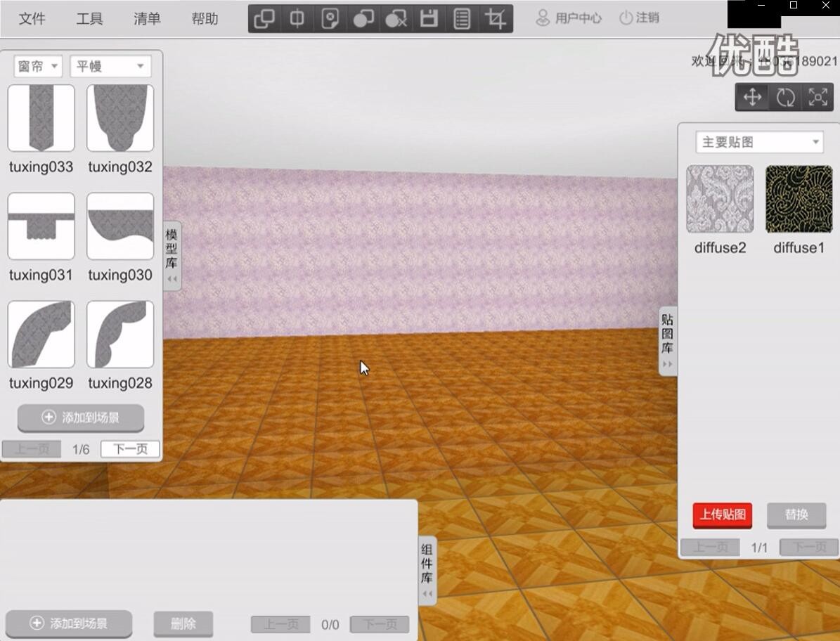Screen dimensions: 840x641
Task: Open the 主要贴图 dropdown
Action: tap(760, 143)
